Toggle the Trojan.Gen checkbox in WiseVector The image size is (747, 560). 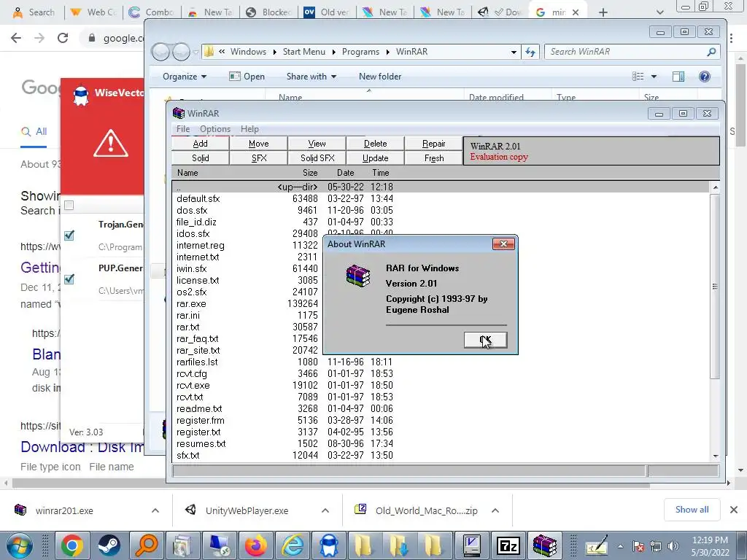69,236
